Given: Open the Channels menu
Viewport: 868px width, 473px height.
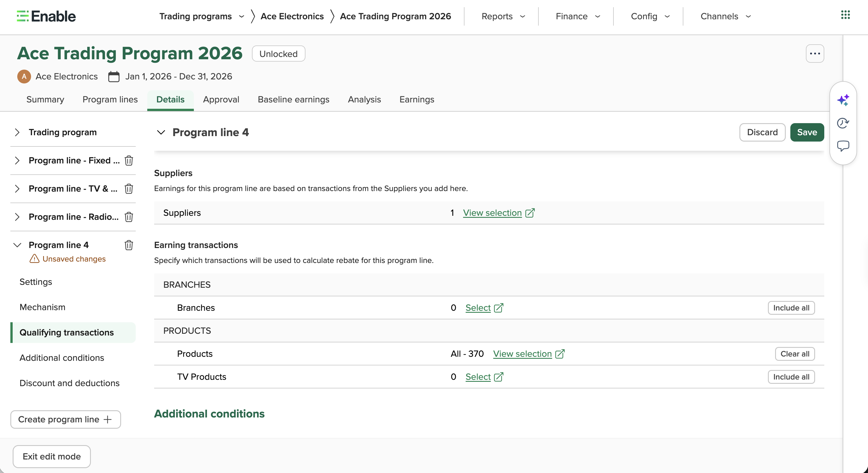Looking at the screenshot, I should pyautogui.click(x=726, y=16).
